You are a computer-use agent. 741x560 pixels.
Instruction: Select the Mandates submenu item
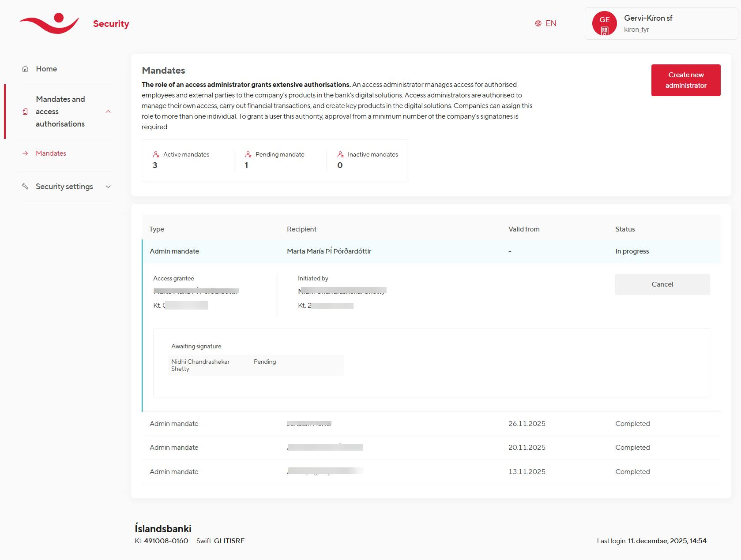51,153
